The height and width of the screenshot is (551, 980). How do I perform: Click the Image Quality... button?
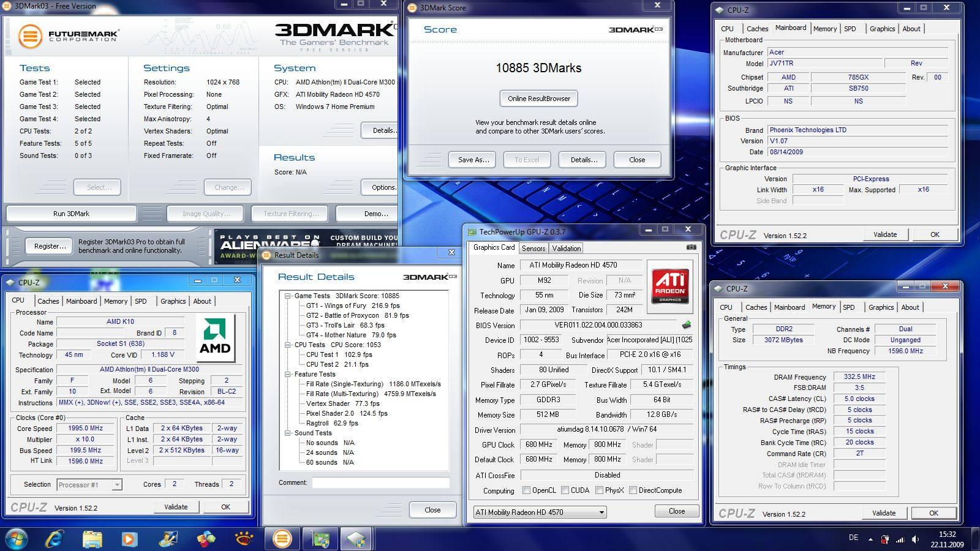[206, 214]
